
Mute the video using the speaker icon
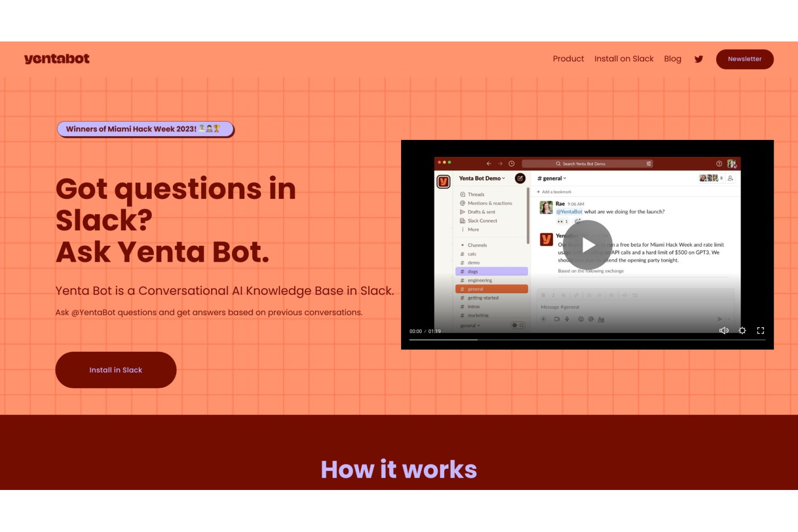click(724, 330)
